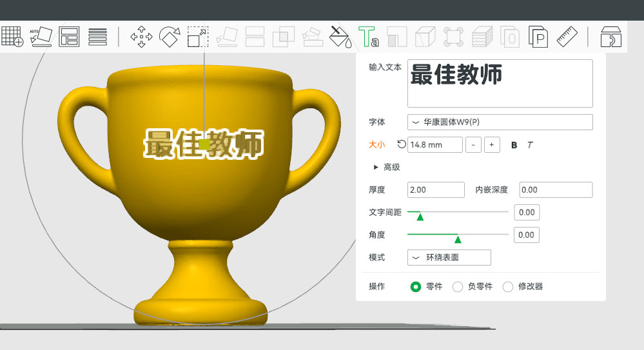The image size is (644, 350).
Task: Click the Split to parts 'P' icon
Action: [x=538, y=37]
